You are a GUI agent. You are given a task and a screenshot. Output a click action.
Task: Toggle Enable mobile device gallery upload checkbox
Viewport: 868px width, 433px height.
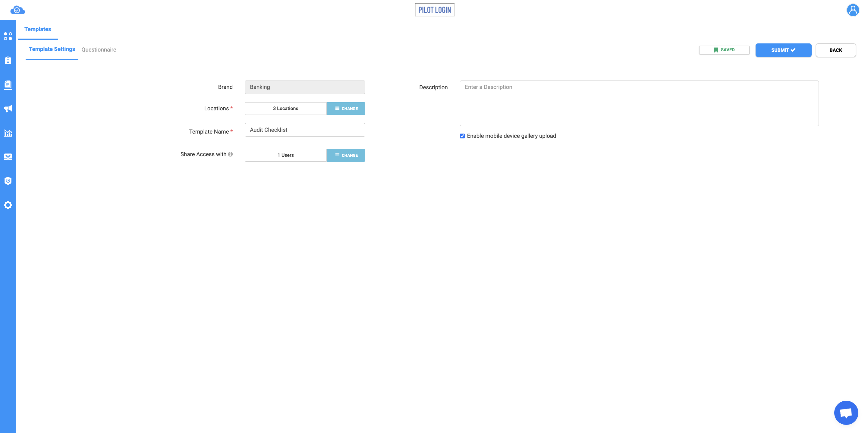pyautogui.click(x=462, y=136)
